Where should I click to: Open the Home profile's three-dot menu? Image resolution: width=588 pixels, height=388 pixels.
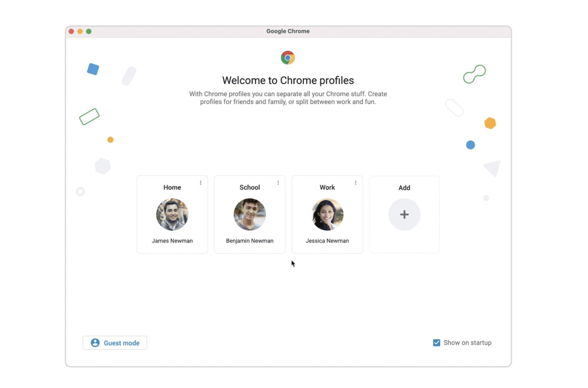pos(201,183)
